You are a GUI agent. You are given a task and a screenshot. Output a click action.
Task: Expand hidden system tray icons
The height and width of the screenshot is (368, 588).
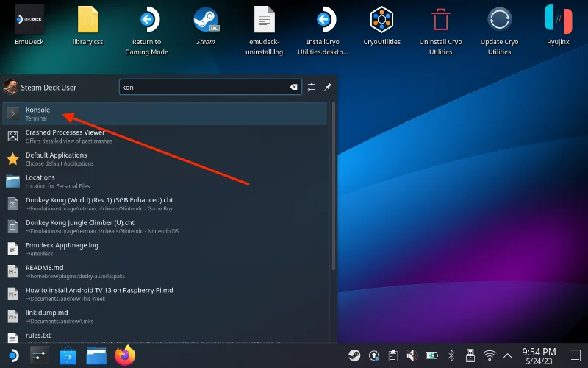pos(507,355)
